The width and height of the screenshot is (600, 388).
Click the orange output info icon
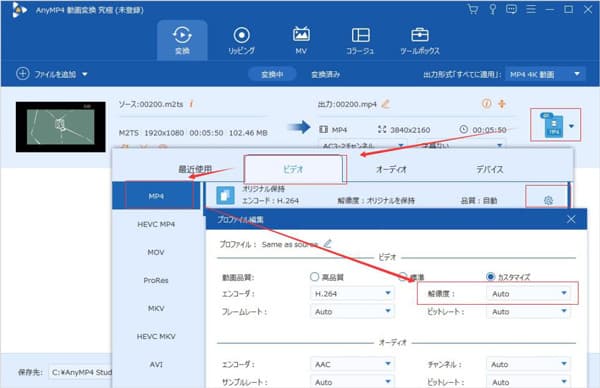487,104
